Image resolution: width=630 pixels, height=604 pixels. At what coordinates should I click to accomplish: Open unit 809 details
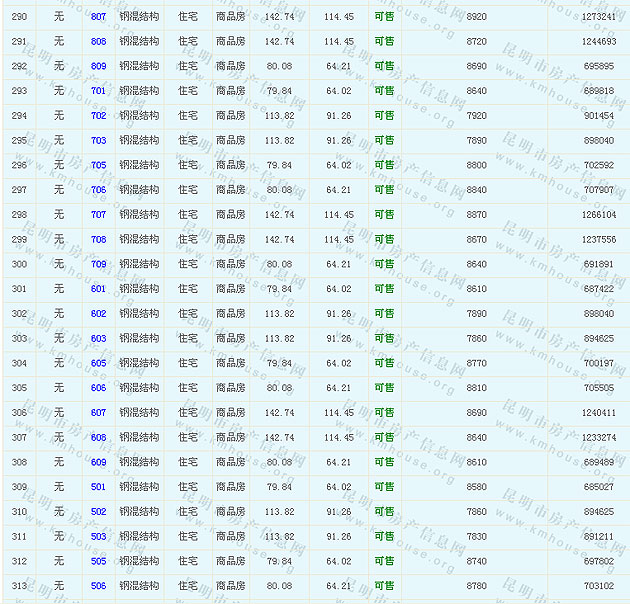click(98, 66)
